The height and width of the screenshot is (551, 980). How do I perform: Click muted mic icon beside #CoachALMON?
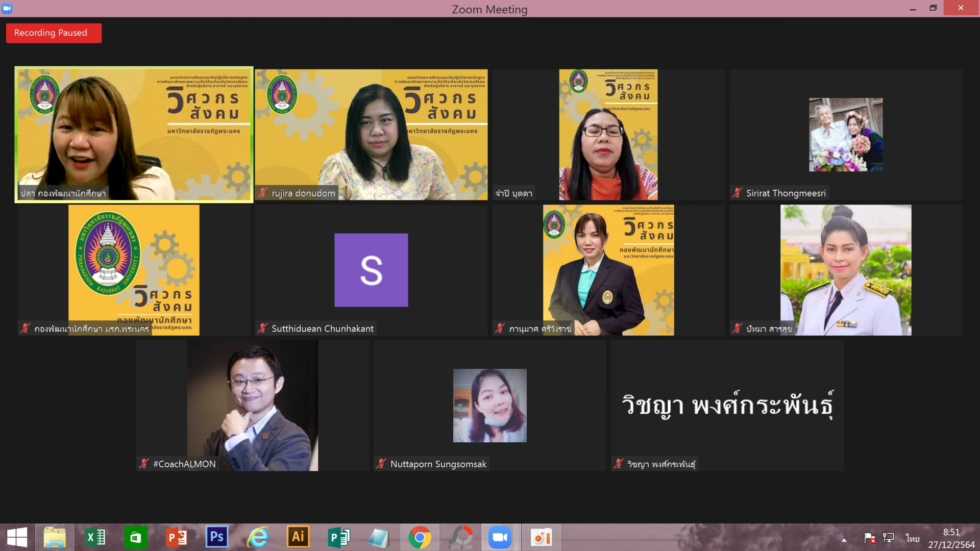coord(144,464)
